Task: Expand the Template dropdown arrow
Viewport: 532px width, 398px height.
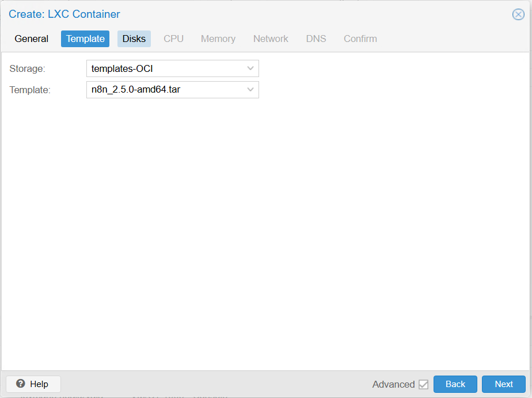Action: click(x=250, y=90)
